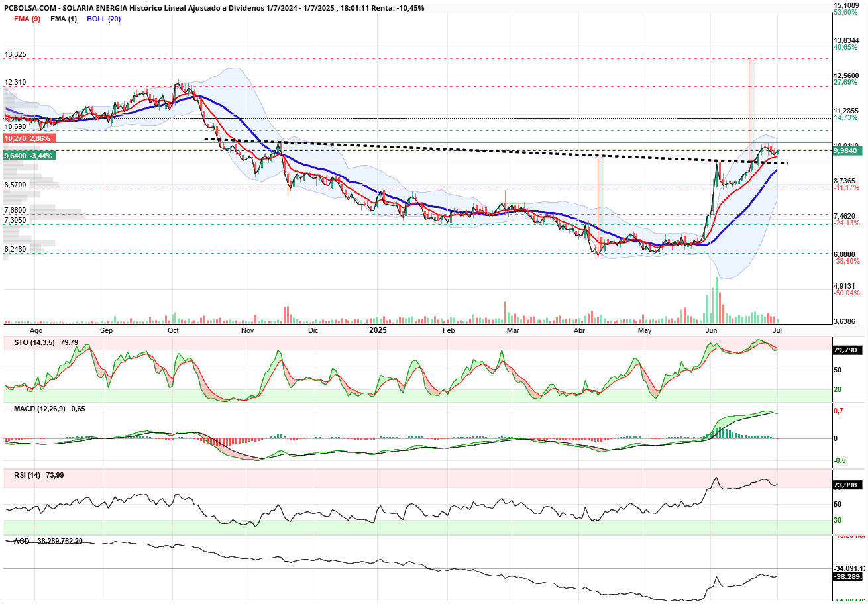The image size is (868, 604).
Task: Click the 11,2855 axis price value
Action: [846, 111]
